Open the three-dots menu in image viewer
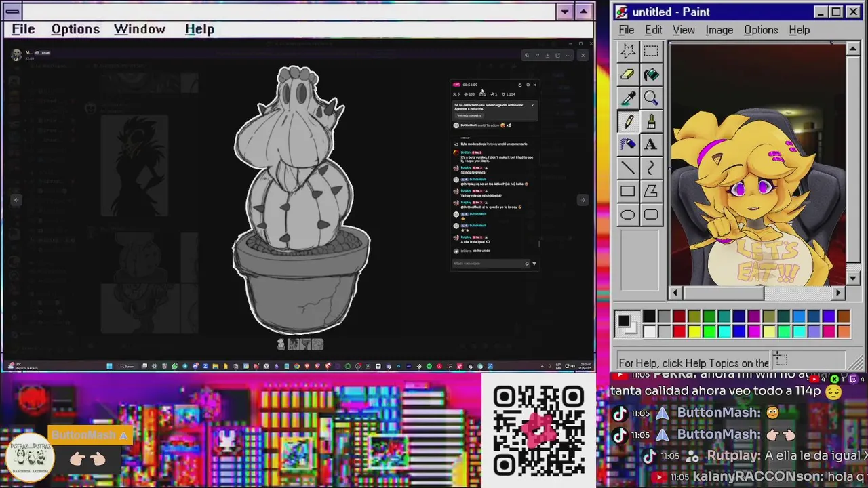This screenshot has width=868, height=488. [568, 56]
